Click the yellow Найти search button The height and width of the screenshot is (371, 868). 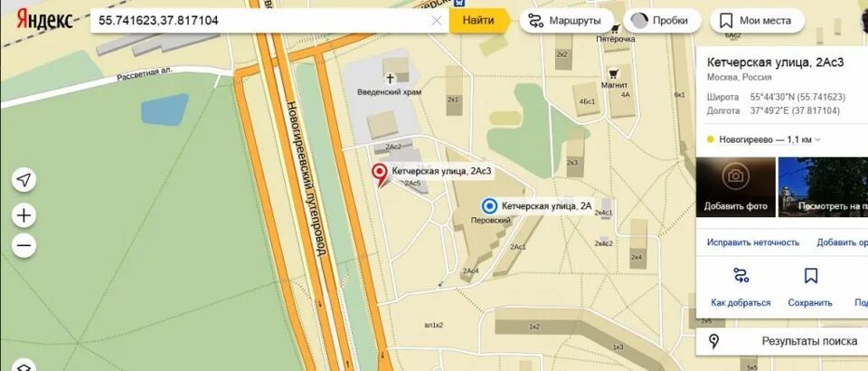click(x=478, y=21)
